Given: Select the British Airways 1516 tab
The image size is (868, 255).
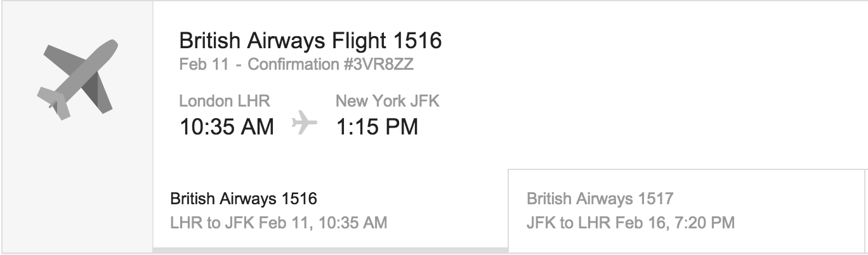Looking at the screenshot, I should (244, 199).
